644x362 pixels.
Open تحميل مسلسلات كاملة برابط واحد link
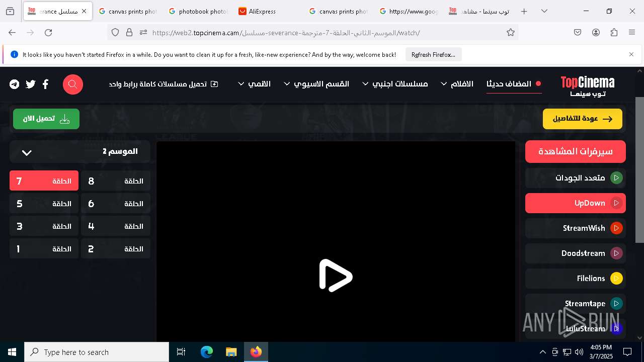click(164, 84)
